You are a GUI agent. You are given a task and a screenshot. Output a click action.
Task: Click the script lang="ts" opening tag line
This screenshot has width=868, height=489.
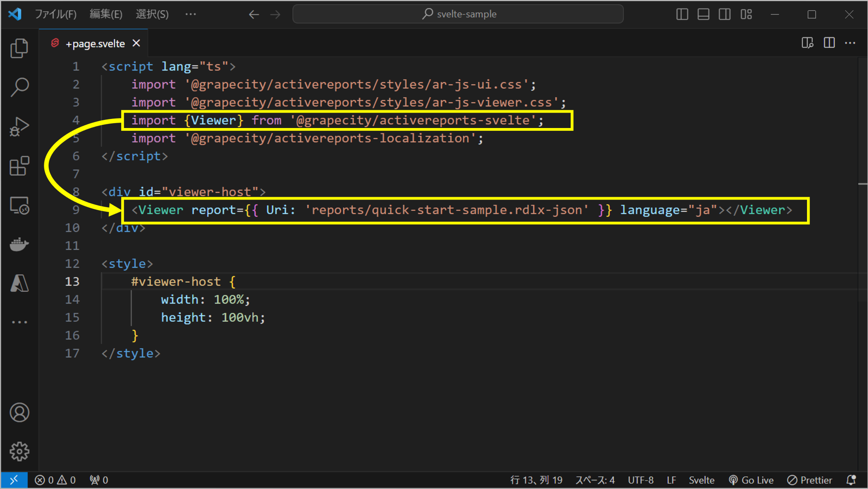click(x=168, y=66)
